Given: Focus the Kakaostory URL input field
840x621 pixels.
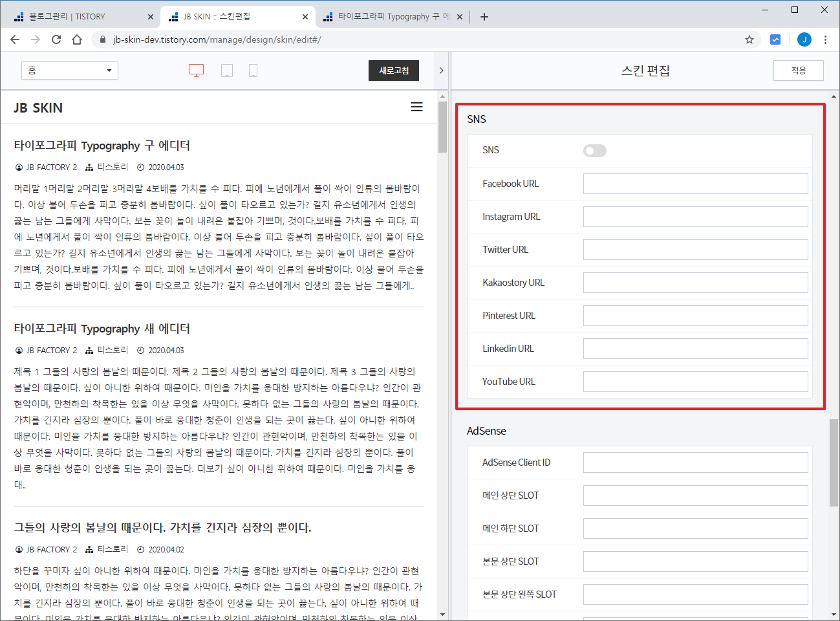Looking at the screenshot, I should tap(696, 283).
